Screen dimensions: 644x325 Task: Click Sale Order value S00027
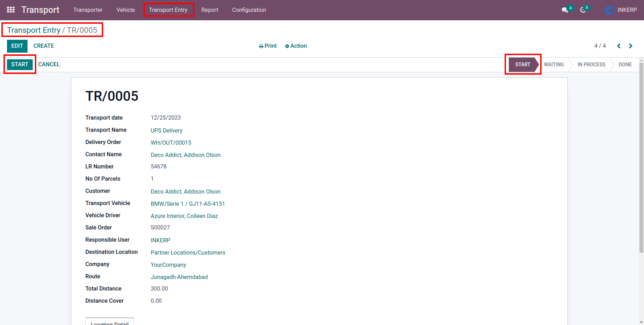click(x=160, y=228)
